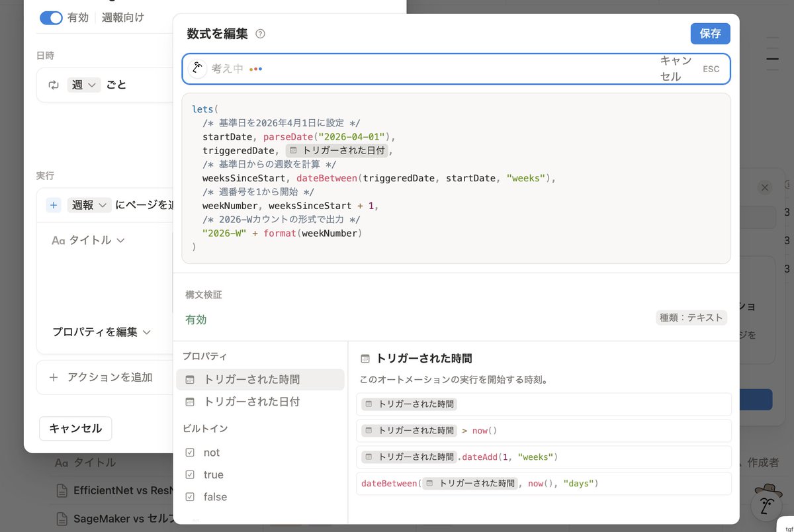Viewport: 794px width, 532px height.
Task: Click the checkbox icon next to not
Action: coord(190,453)
